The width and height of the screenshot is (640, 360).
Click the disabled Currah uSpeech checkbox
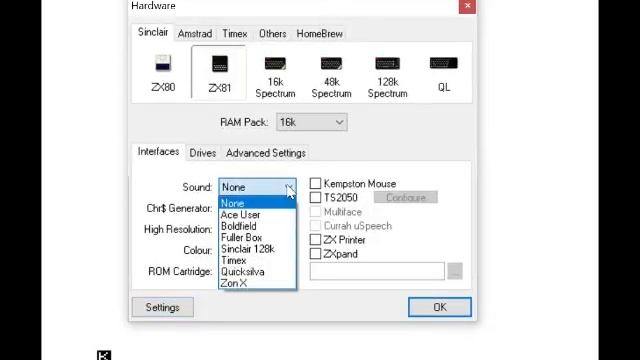315,226
